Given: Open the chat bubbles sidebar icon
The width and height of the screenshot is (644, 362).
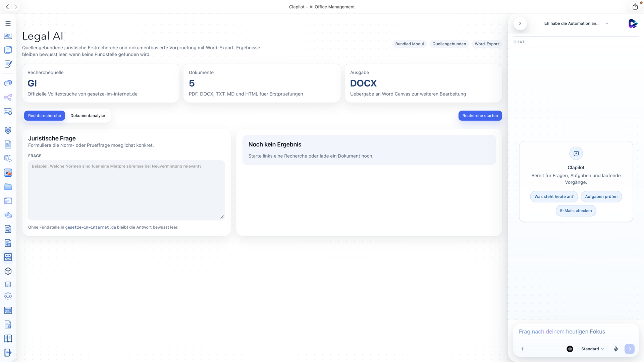Looking at the screenshot, I should [8, 83].
